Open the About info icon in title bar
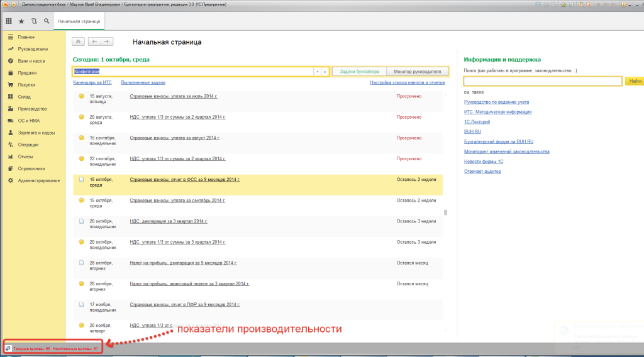The image size is (644, 357). [623, 4]
